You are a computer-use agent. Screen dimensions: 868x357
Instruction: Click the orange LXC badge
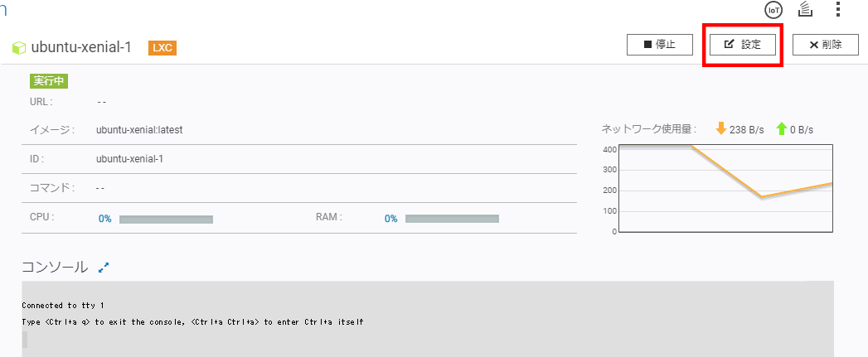(162, 48)
